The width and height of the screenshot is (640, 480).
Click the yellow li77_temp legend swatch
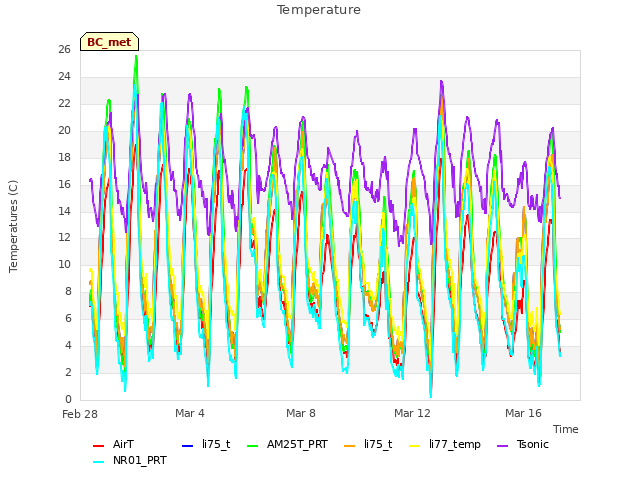(x=415, y=446)
